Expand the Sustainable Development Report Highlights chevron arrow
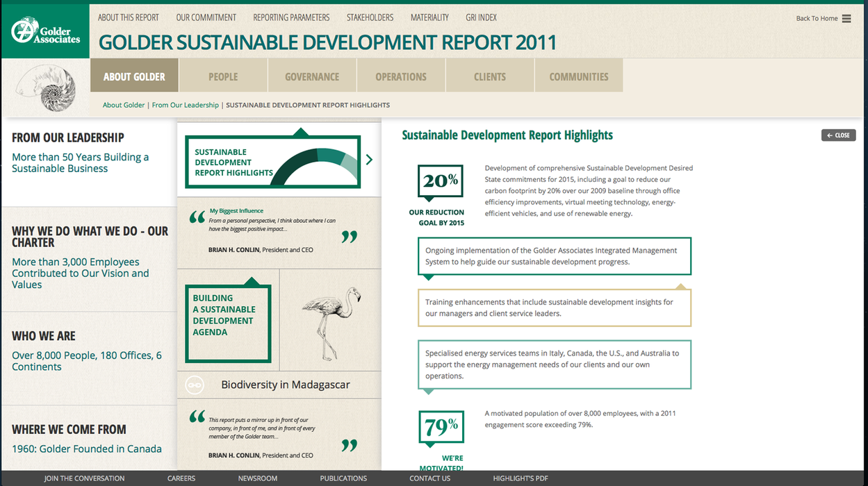Viewport: 868px width, 486px height. click(x=369, y=160)
